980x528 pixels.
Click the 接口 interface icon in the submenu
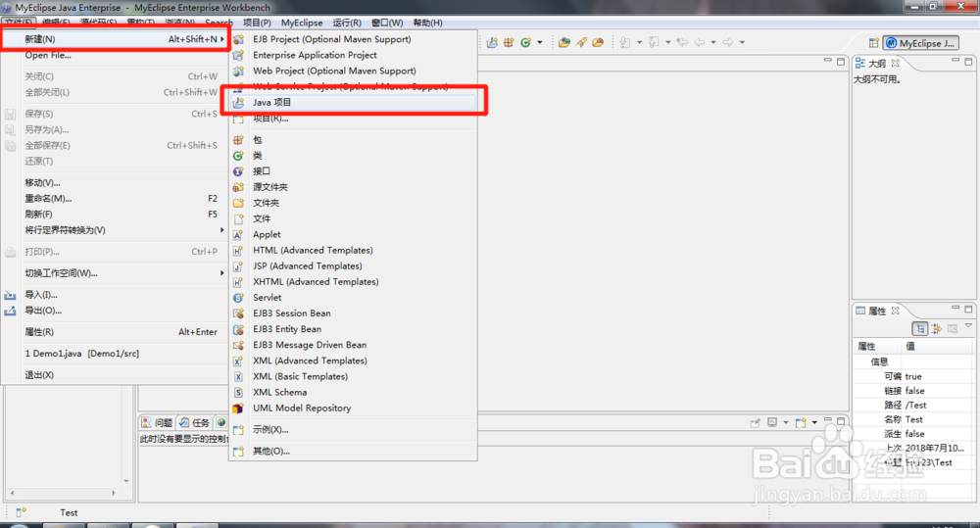click(238, 171)
